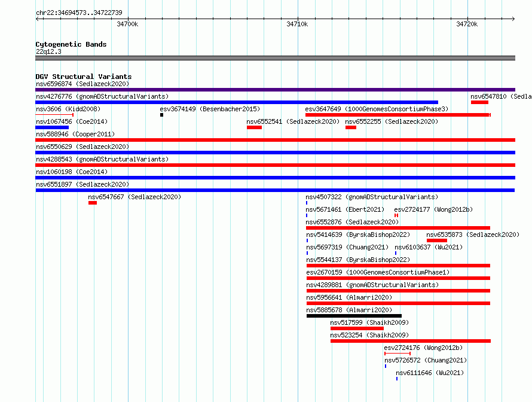This screenshot has height=402, width=532.
Task: Click the red nsv5956641 variant bar
Action: [x=398, y=303]
